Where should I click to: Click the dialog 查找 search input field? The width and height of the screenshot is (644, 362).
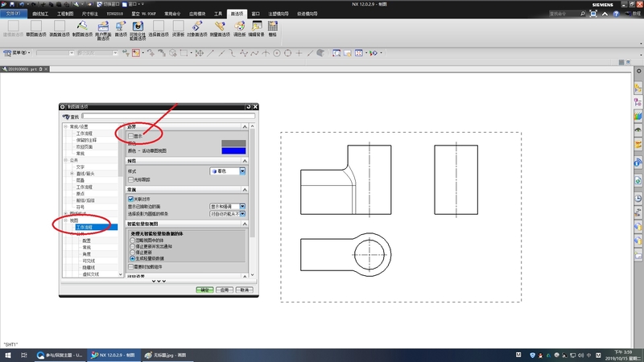click(168, 117)
